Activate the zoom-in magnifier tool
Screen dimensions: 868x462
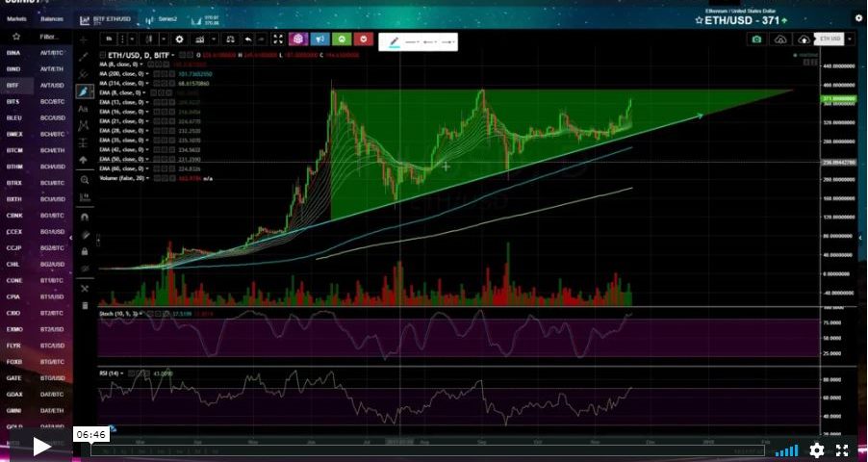pyautogui.click(x=84, y=180)
